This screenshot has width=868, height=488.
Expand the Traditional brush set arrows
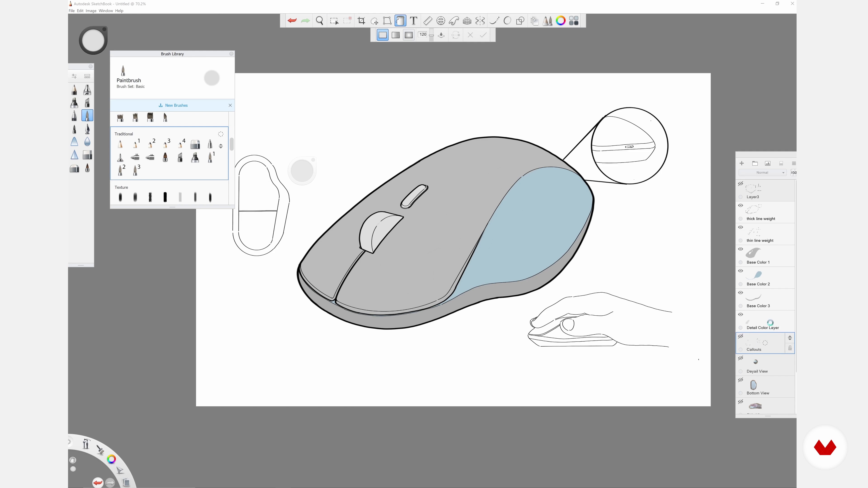pyautogui.click(x=221, y=146)
